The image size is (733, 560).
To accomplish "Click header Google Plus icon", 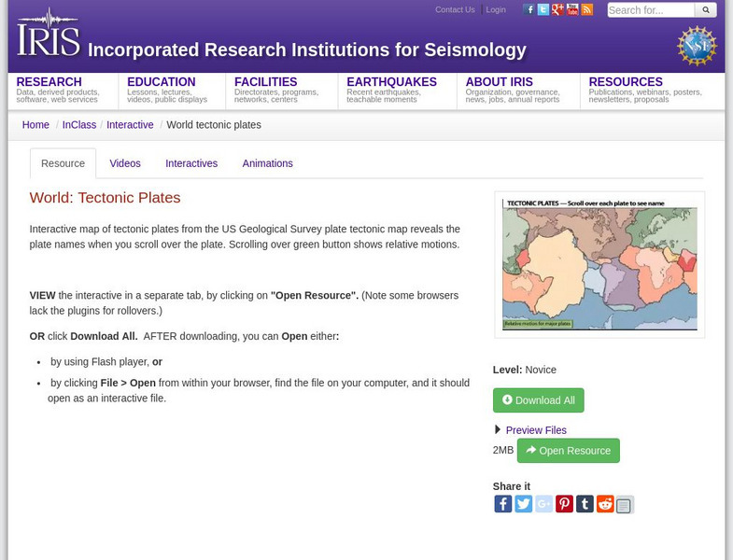I will [557, 9].
